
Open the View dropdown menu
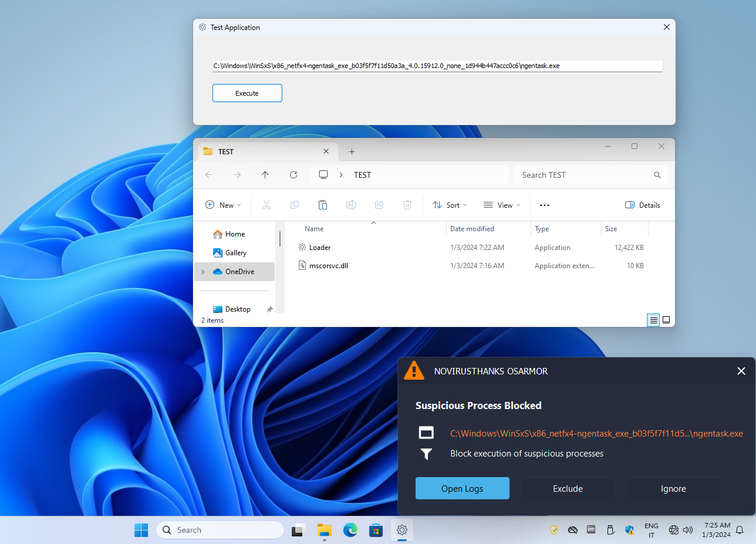[501, 205]
